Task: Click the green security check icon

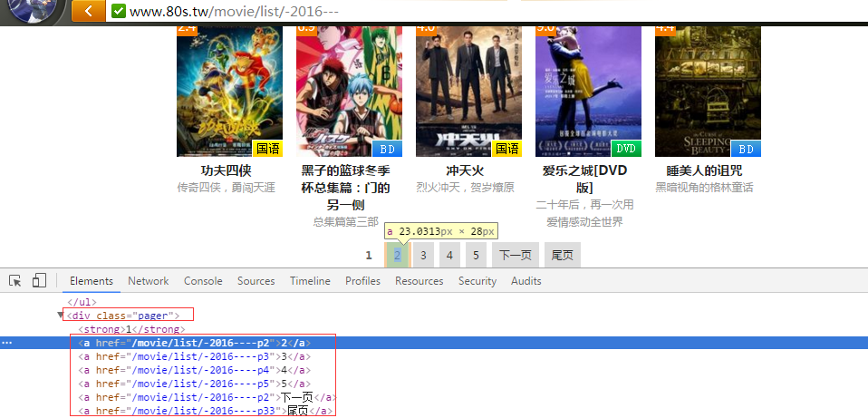Action: [x=119, y=11]
